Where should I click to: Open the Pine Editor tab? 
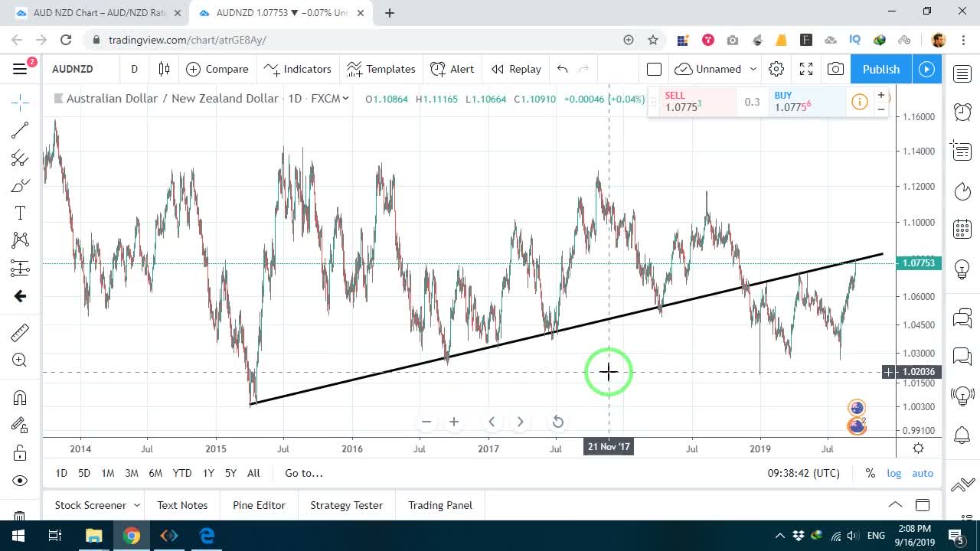tap(259, 505)
